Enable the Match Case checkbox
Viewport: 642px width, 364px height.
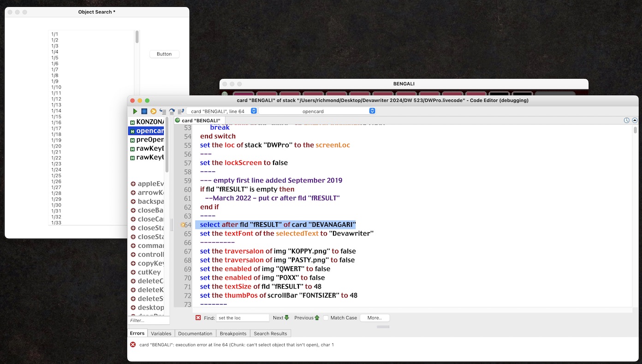tap(326, 318)
